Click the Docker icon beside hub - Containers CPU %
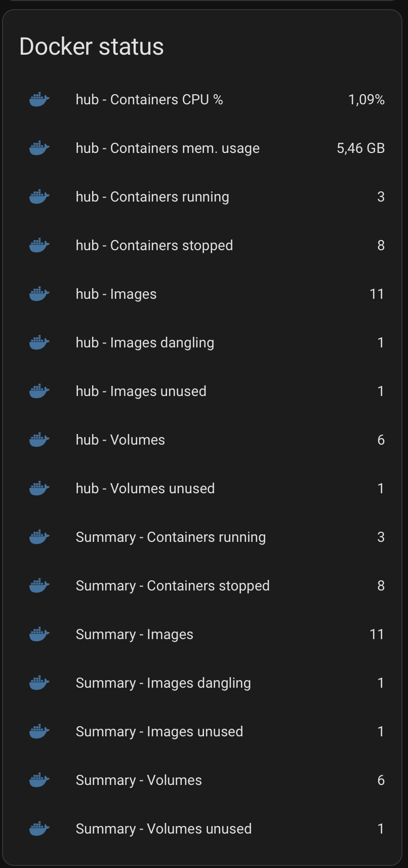Screen dimensions: 408x868 (x=39, y=99)
